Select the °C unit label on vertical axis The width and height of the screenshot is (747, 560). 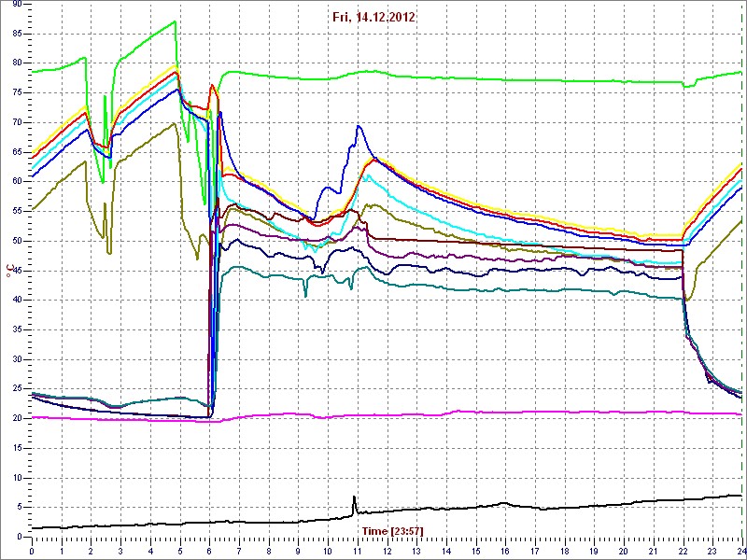tap(8, 272)
